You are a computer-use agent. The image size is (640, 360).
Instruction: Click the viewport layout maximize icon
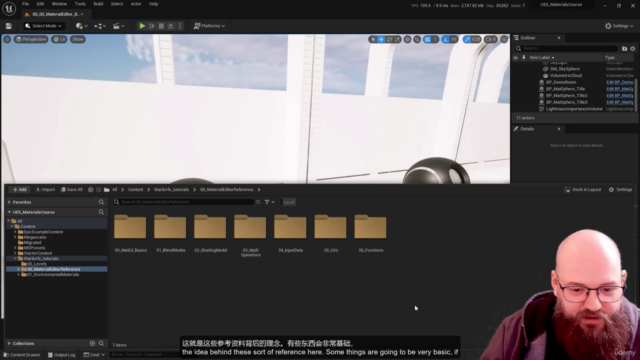tap(504, 39)
